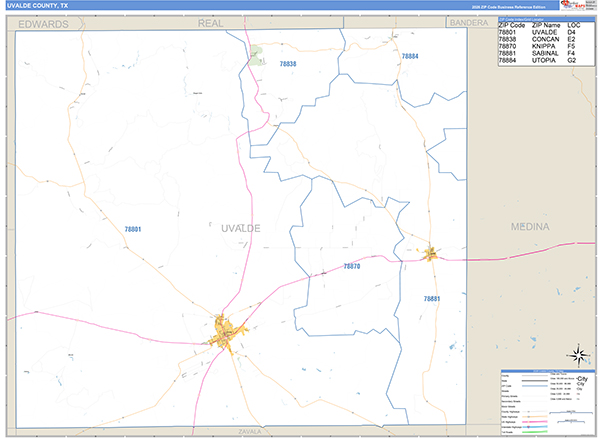Click the largest "City" sample in legend
This screenshot has height=438, width=600.
click(582, 379)
